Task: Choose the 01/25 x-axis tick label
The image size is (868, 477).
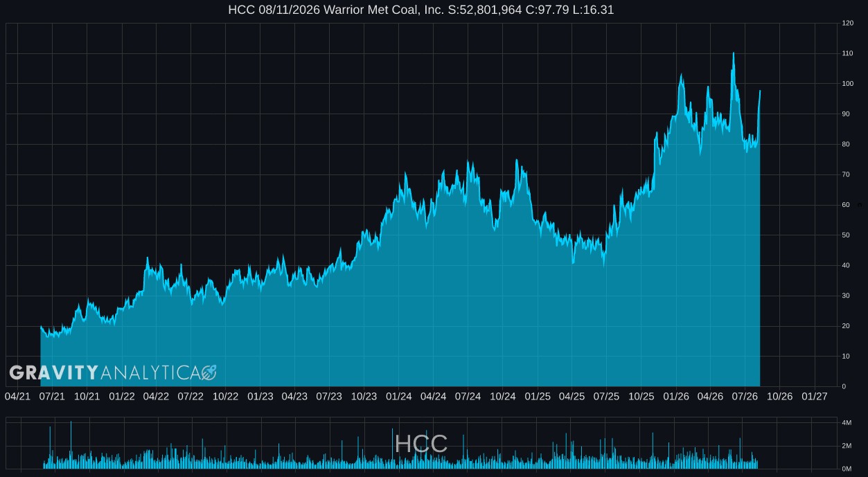Action: click(x=537, y=397)
